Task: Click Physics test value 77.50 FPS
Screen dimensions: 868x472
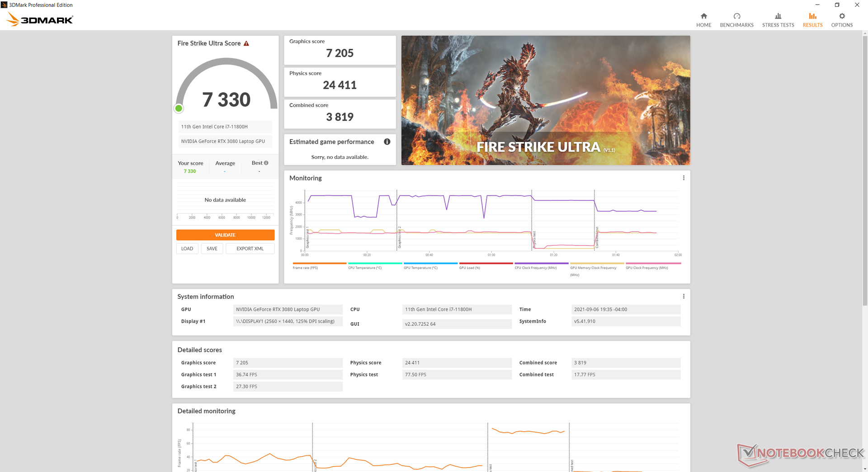Action: point(457,375)
